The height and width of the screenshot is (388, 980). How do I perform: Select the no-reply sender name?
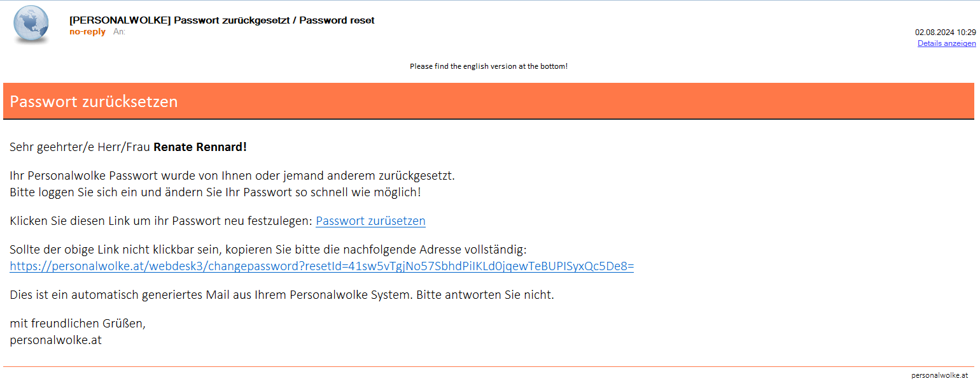tap(87, 32)
